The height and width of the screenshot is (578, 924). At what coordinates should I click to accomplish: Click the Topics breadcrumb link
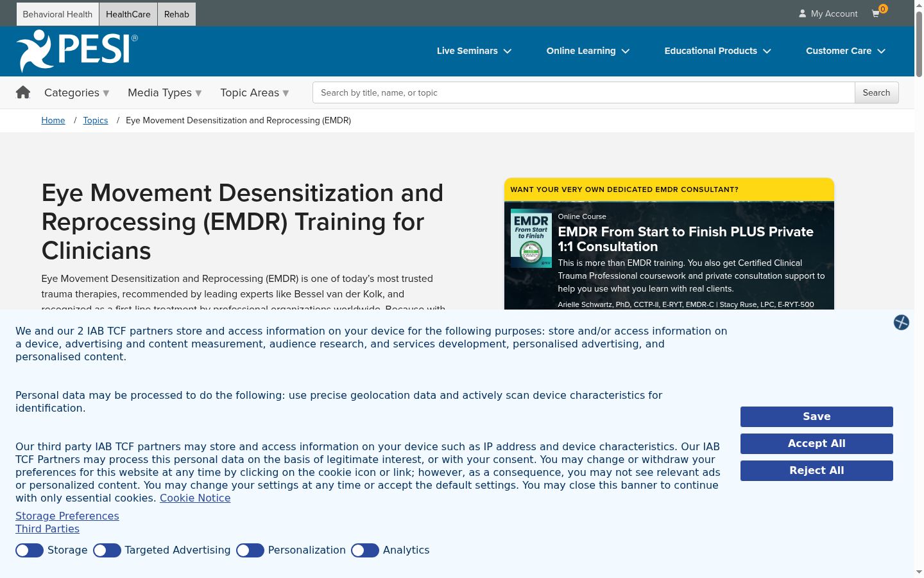96,120
